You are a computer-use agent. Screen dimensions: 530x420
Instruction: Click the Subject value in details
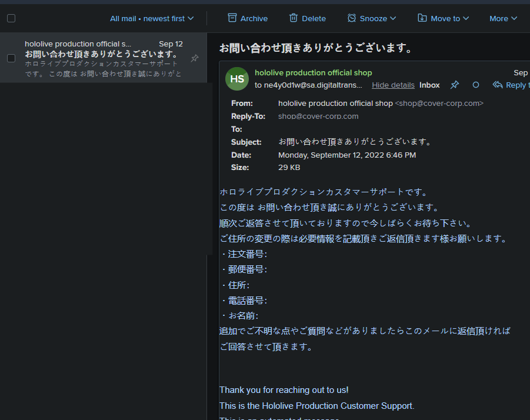pos(355,142)
